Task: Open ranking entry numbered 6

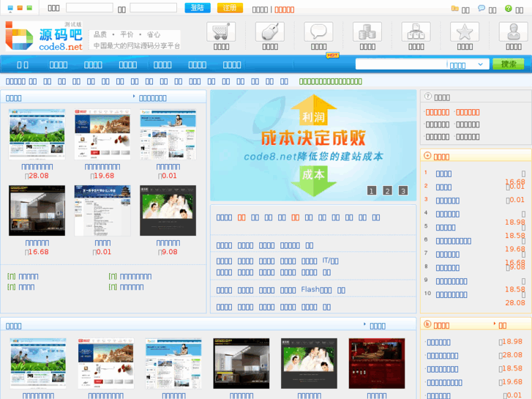Action: [454, 241]
